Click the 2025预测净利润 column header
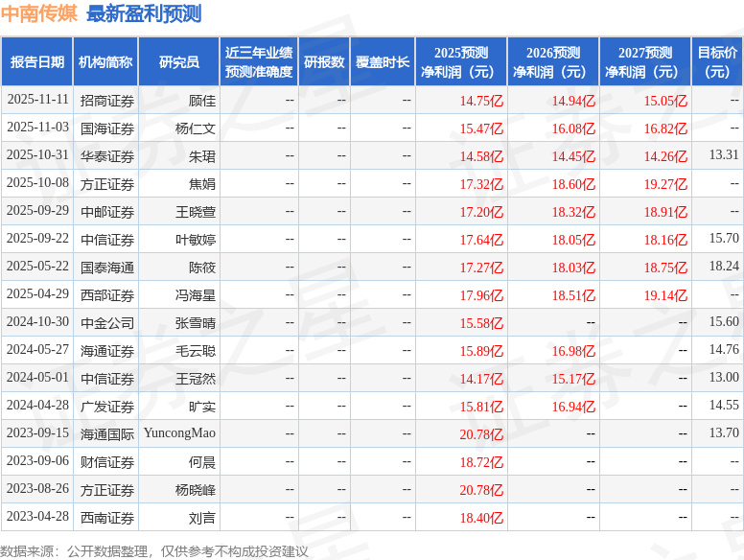This screenshot has height=560, width=744. click(x=461, y=62)
